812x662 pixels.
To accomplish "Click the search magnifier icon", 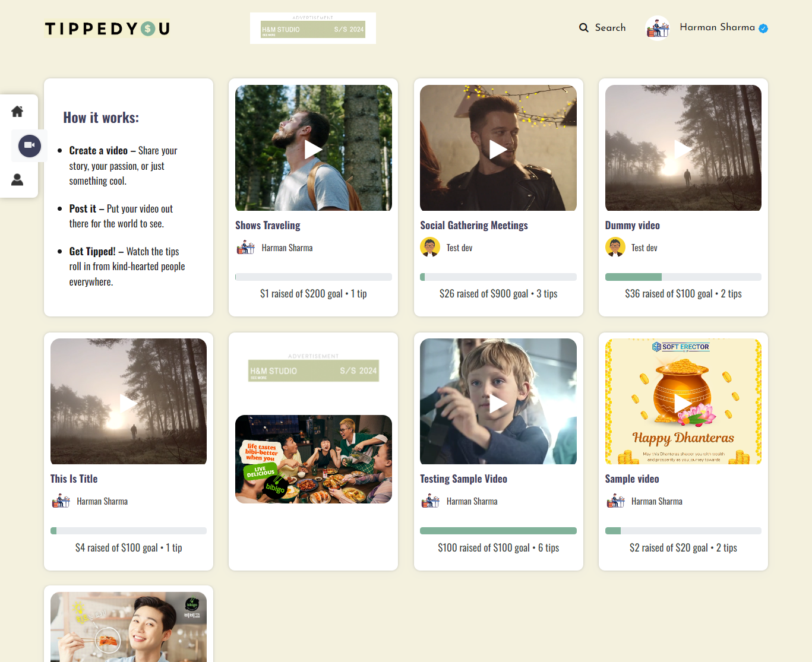I will tap(584, 28).
